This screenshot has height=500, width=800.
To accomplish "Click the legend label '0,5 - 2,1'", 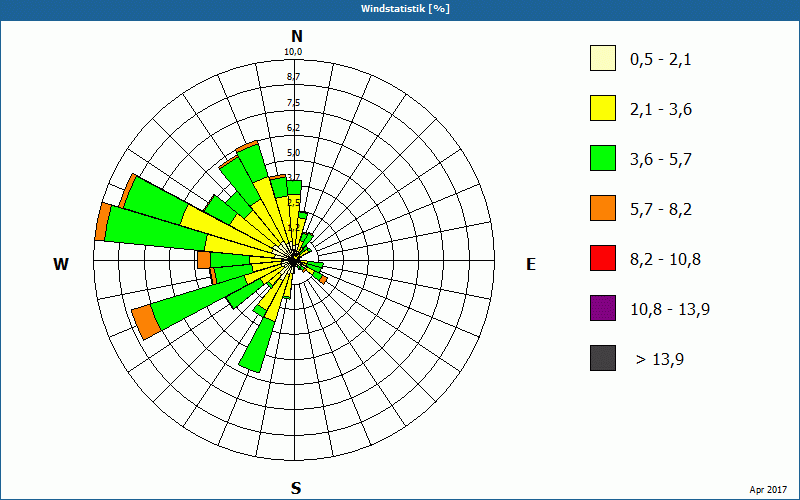I will 660,60.
